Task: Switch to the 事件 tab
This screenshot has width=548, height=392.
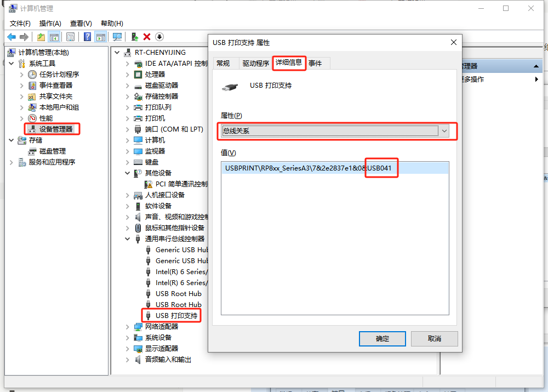Action: point(315,64)
